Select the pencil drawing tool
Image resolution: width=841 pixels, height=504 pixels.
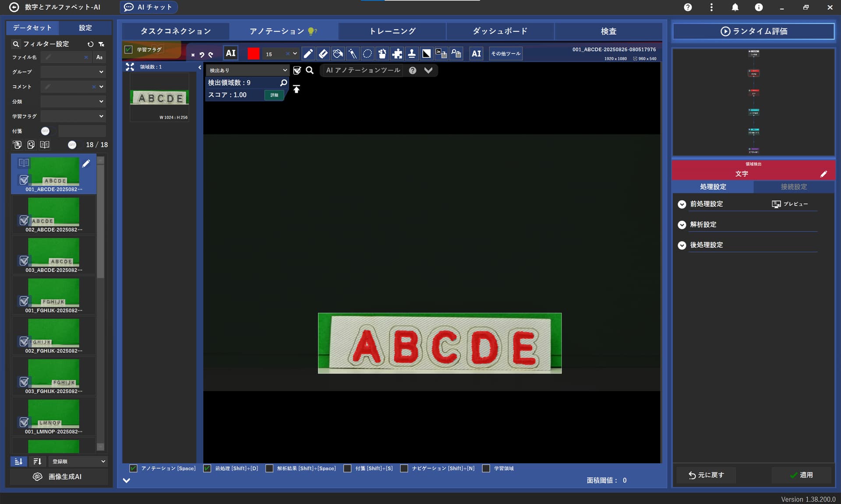click(x=308, y=53)
